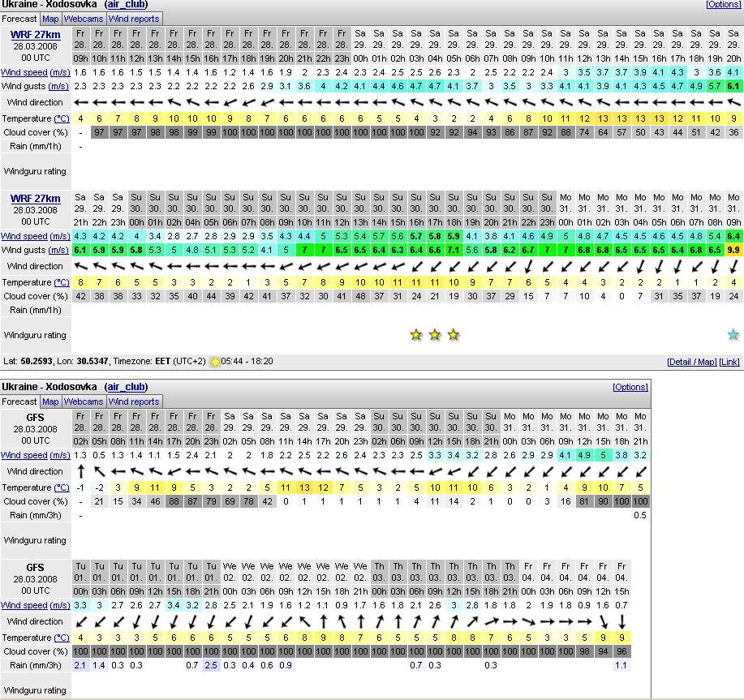Click the sun icon beside sunrise time 05:44
Screen dimensions: 744x700
pos(214,362)
